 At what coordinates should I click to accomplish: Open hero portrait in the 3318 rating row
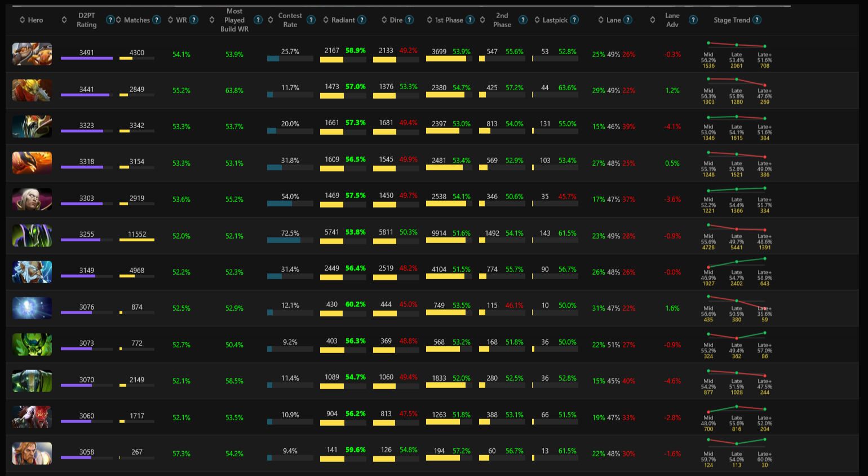point(32,163)
